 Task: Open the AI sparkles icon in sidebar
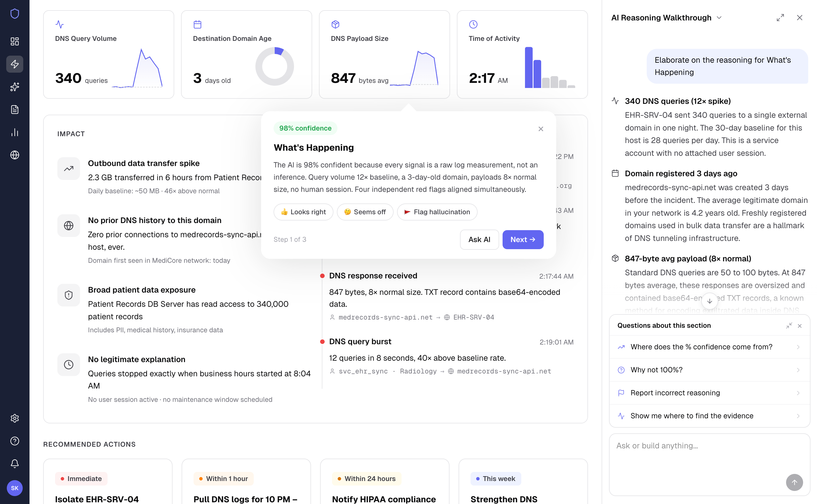[15, 87]
